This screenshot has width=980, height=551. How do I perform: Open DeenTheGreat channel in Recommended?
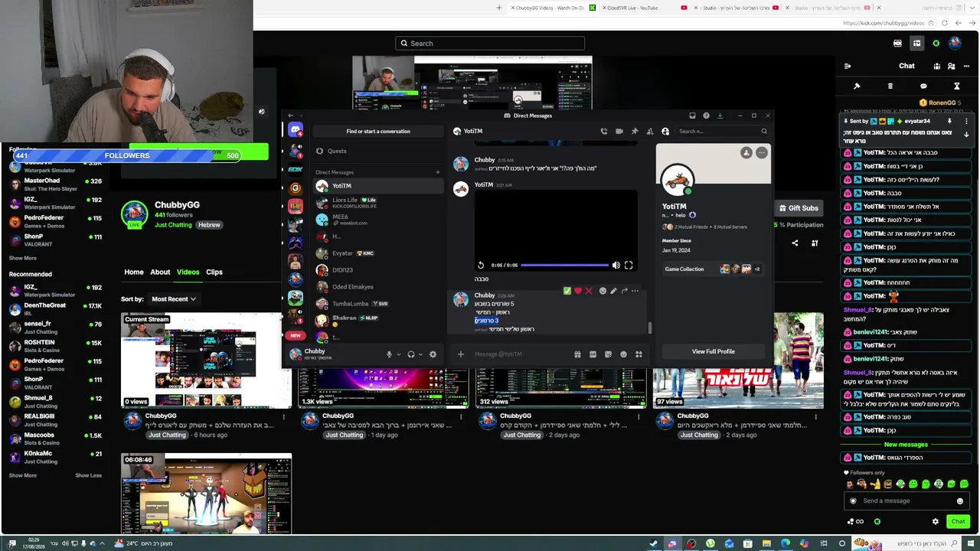[x=55, y=308]
